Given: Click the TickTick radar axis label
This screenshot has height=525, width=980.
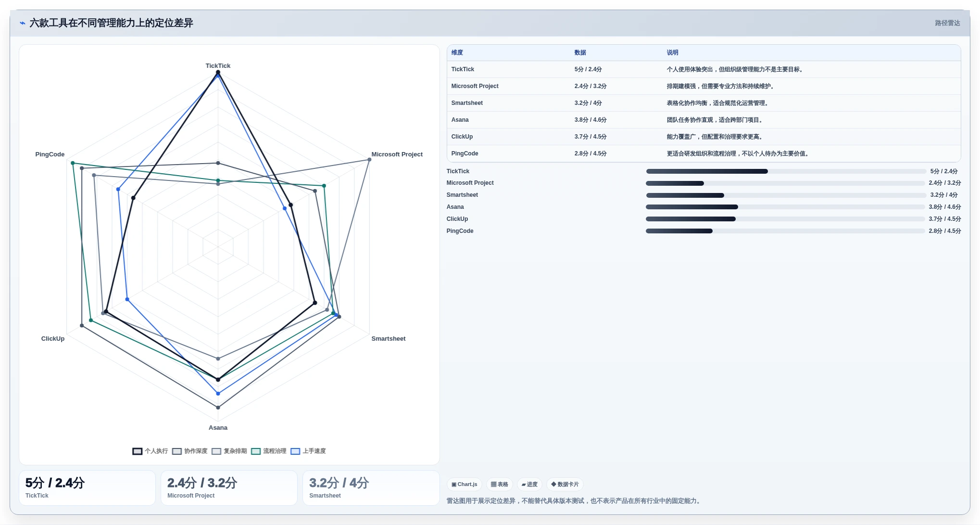Looking at the screenshot, I should click(x=218, y=66).
